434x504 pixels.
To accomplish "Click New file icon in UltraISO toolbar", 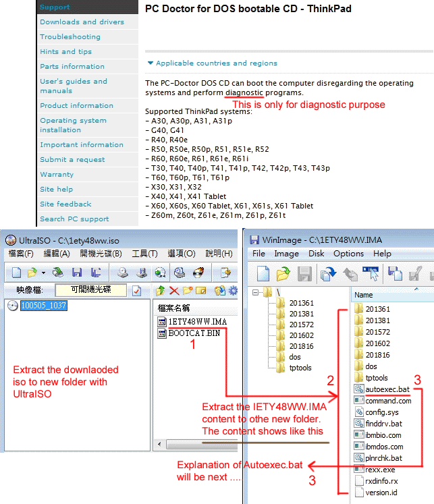I will pos(16,273).
